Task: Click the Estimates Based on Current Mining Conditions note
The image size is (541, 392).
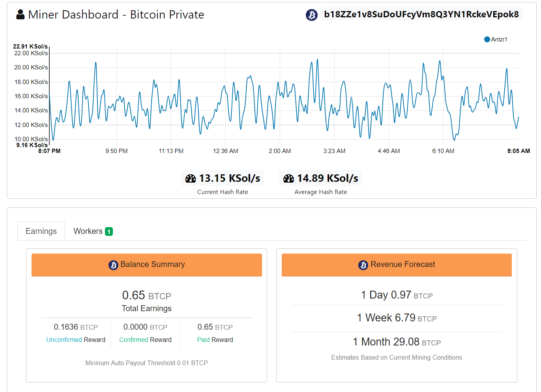Action: coord(397,357)
